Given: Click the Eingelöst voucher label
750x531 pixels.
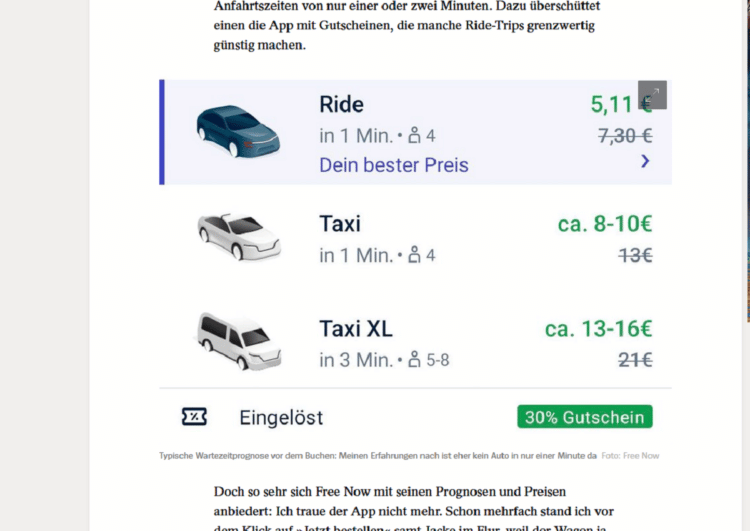Looking at the screenshot, I should point(281,418).
